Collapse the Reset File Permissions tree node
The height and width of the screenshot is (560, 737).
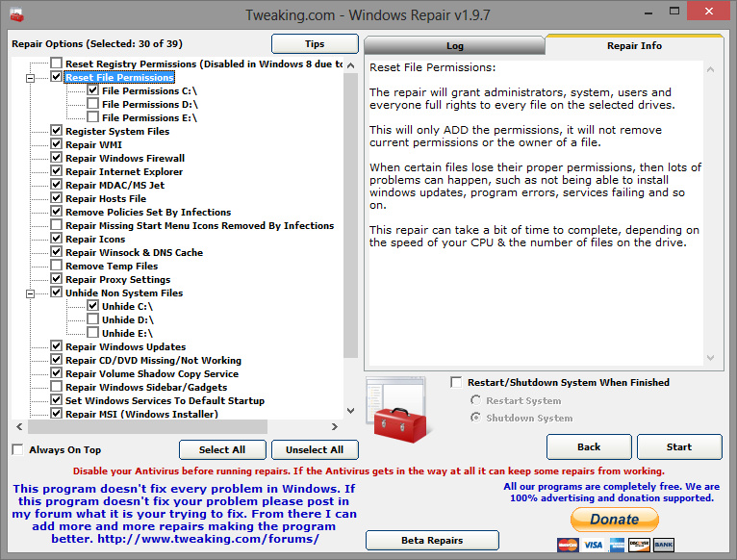(31, 77)
